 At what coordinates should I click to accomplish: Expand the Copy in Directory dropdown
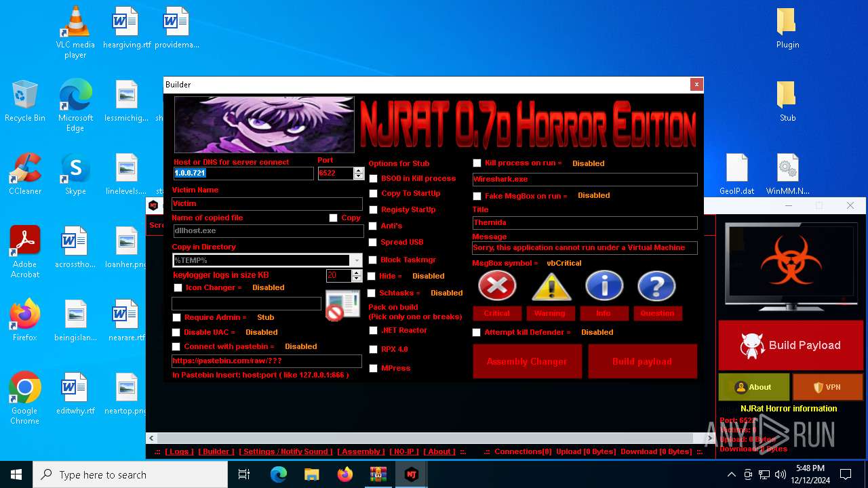pos(356,260)
